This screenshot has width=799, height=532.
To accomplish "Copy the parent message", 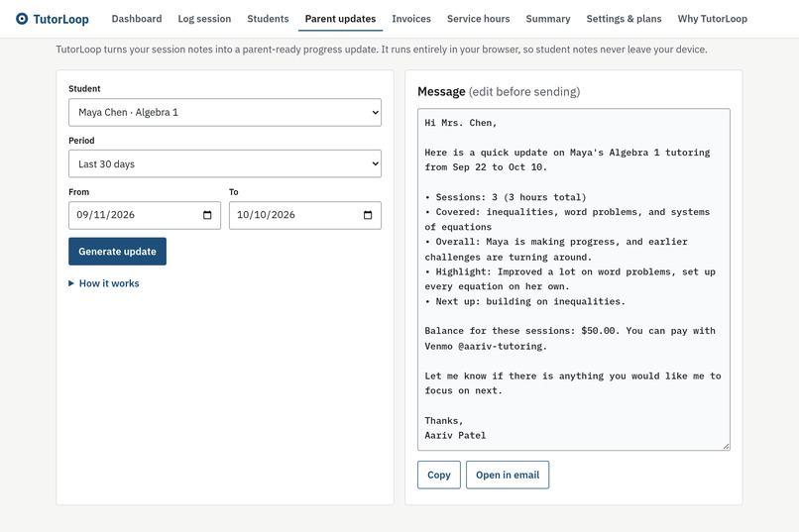I will [x=439, y=475].
